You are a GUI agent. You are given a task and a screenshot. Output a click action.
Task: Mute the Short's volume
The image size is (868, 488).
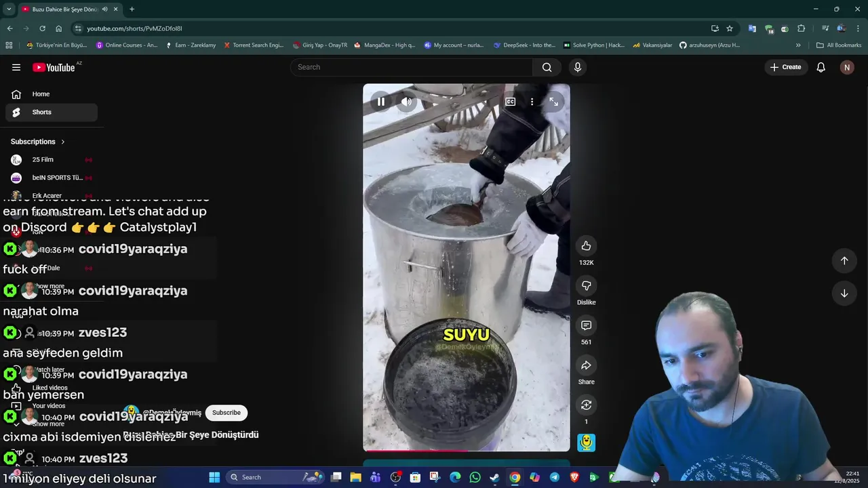click(x=406, y=102)
